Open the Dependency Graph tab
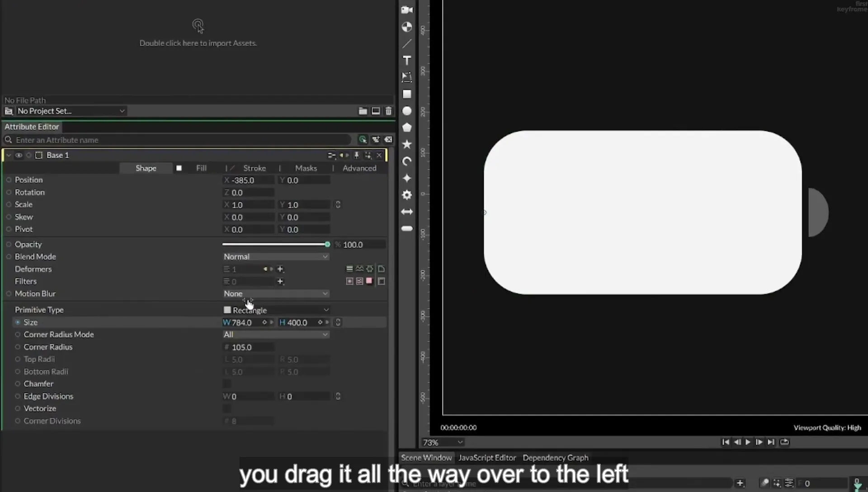The image size is (868, 492). coord(556,458)
